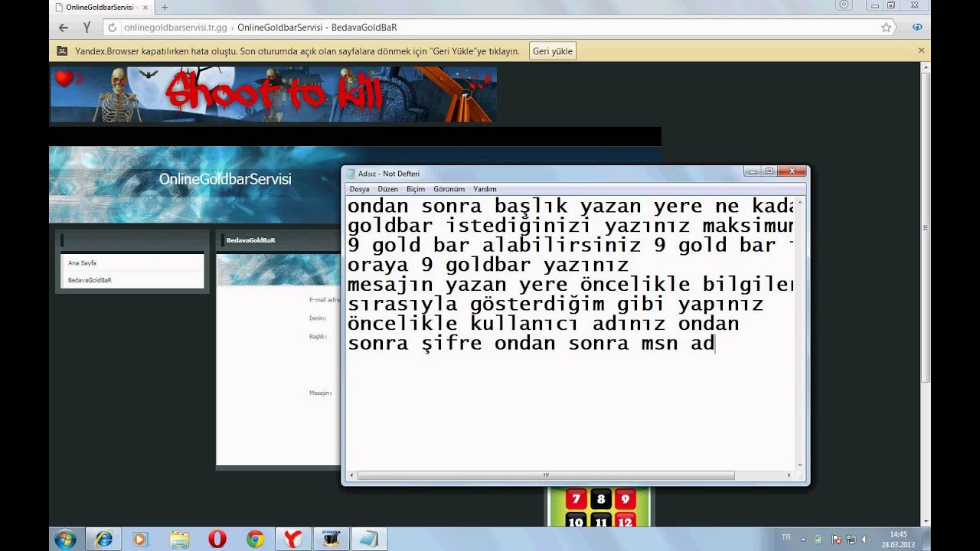Click the number 9 tile in game ad

click(626, 500)
